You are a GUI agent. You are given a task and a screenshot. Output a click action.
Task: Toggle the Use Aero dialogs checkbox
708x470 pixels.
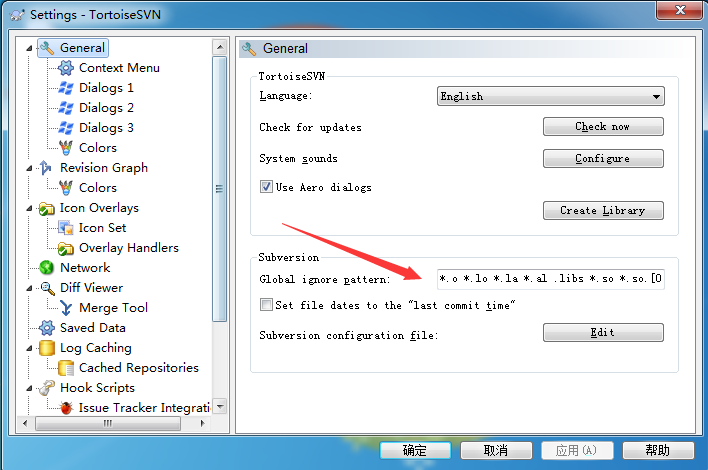pyautogui.click(x=266, y=186)
